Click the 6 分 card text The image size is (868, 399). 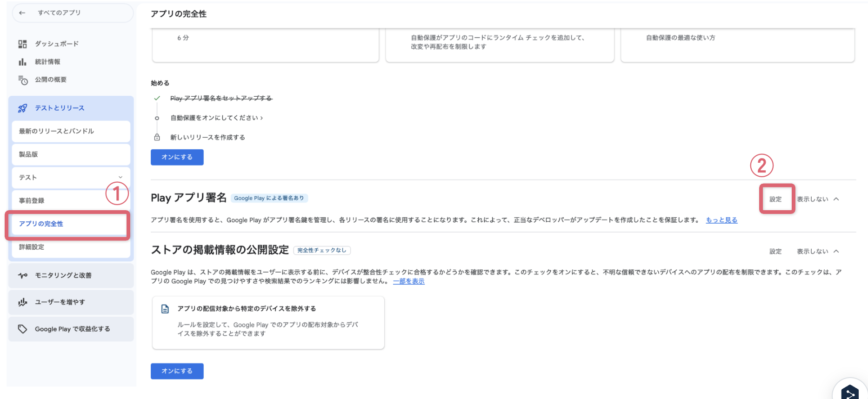183,38
